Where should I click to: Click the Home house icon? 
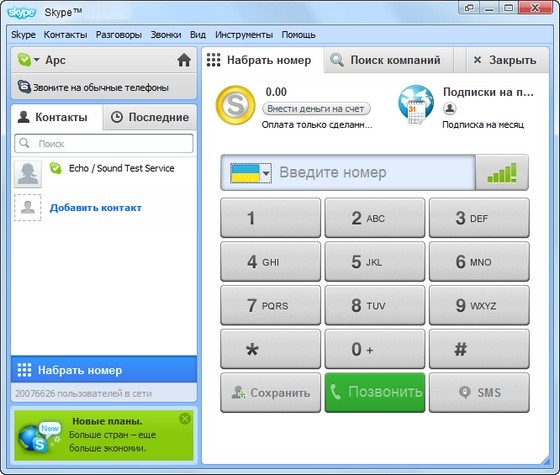[184, 60]
